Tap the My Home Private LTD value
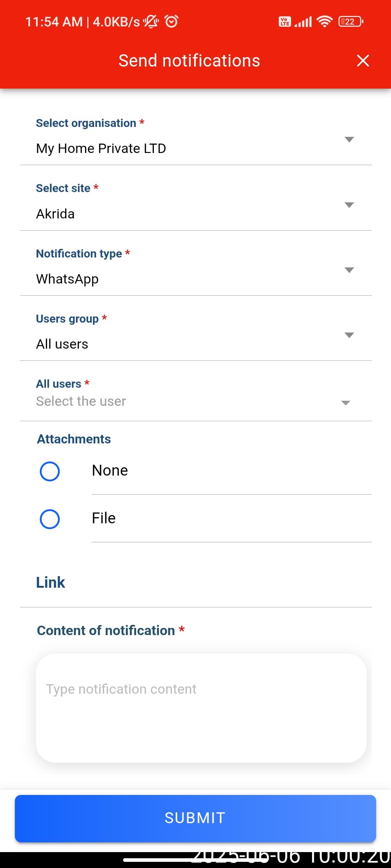This screenshot has width=391, height=868. coord(101,149)
